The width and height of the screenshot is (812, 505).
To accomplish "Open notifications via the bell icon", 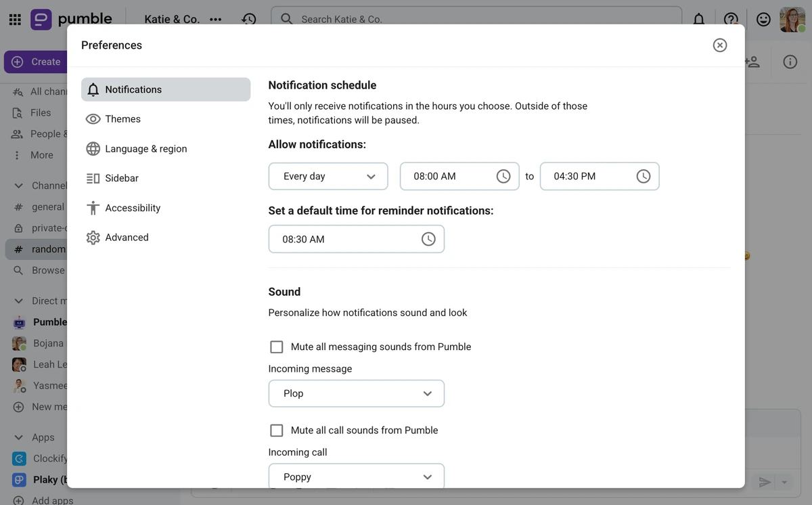I will 698,19.
